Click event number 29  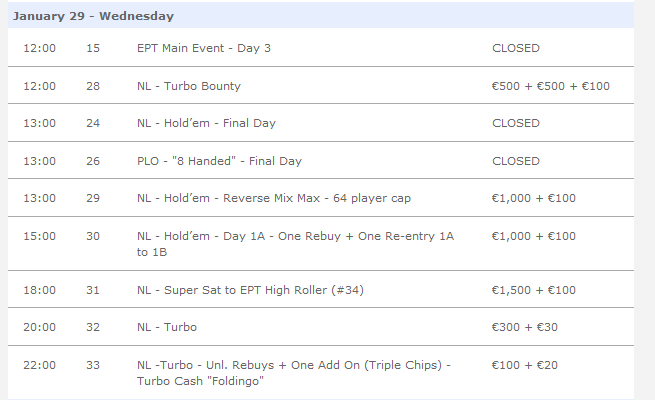pyautogui.click(x=93, y=198)
